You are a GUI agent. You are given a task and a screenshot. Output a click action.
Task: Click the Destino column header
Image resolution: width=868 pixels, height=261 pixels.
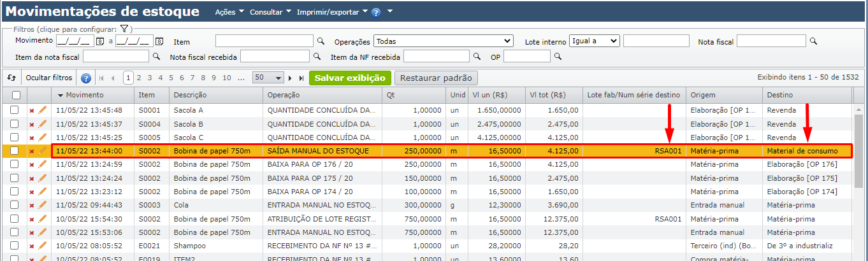click(807, 95)
